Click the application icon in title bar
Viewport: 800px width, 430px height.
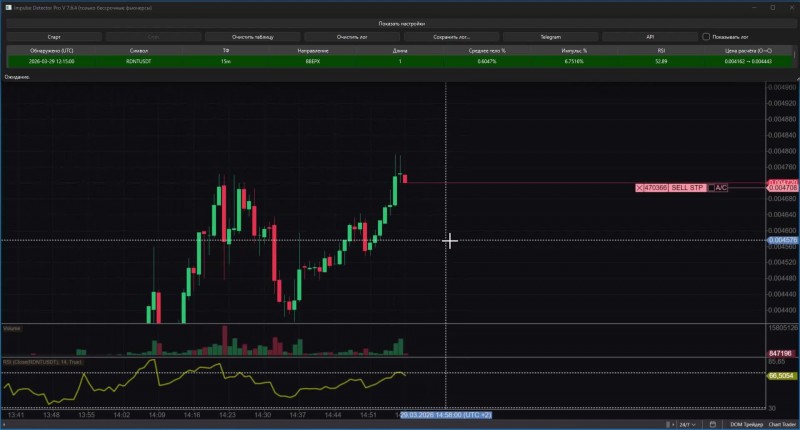pyautogui.click(x=8, y=8)
